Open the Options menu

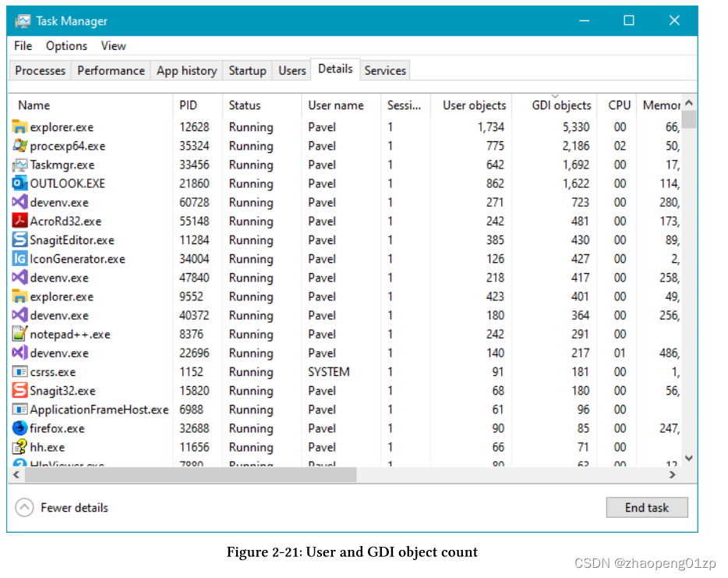pos(66,46)
